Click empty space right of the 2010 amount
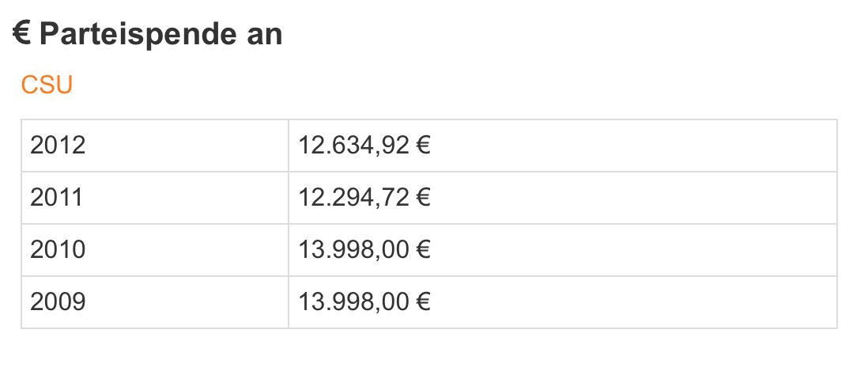The width and height of the screenshot is (868, 375). [x=632, y=250]
